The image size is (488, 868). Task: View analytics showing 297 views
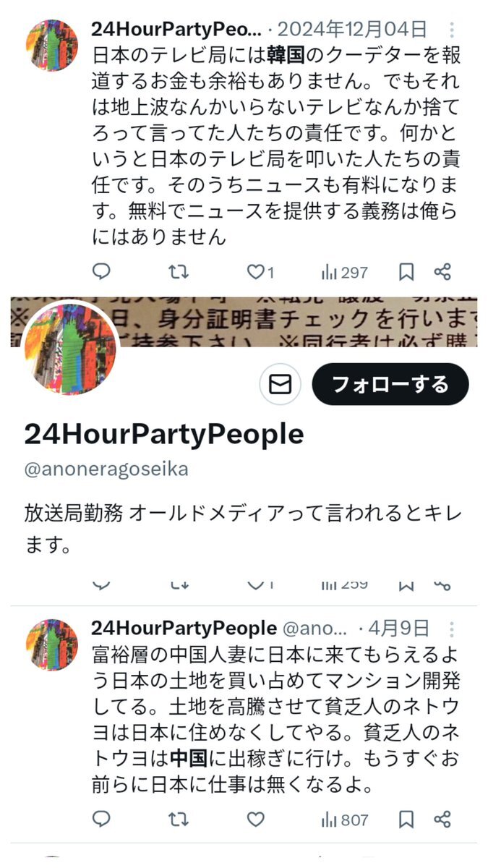(344, 272)
